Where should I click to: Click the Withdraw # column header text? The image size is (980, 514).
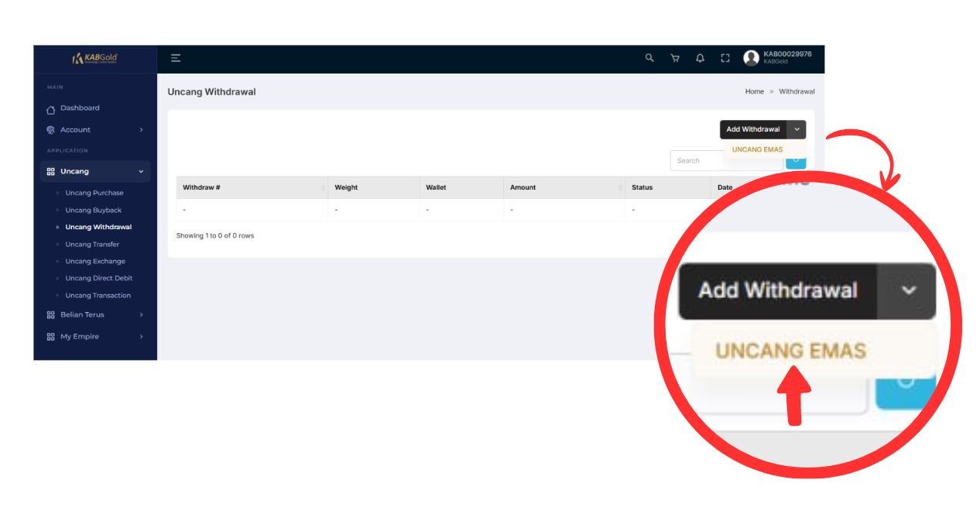click(201, 187)
